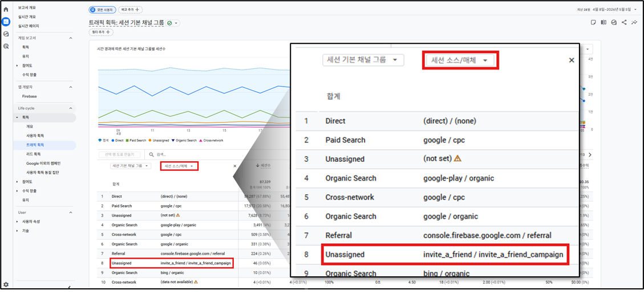
Task: Open Firebase under 앱 개발자
Action: pyautogui.click(x=29, y=96)
